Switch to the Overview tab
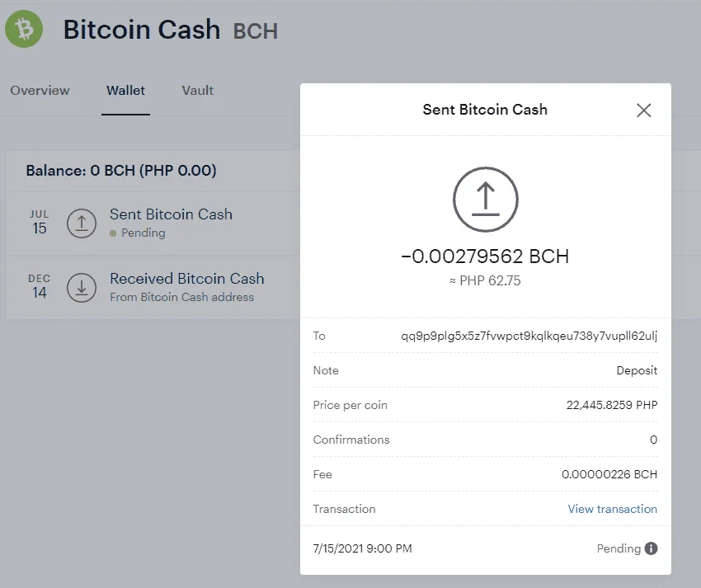This screenshot has height=588, width=701. coord(40,91)
